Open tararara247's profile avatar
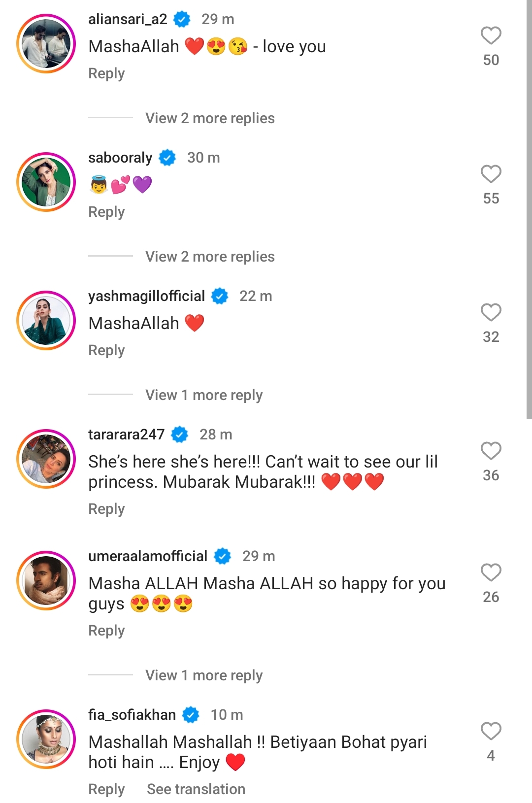 (46, 459)
